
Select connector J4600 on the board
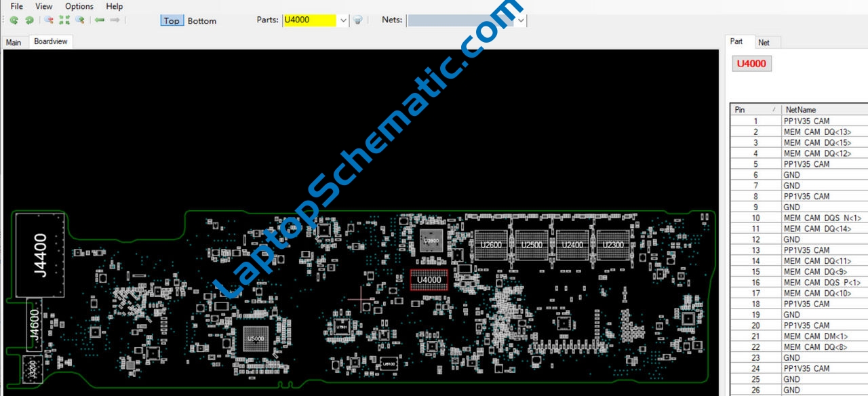point(34,325)
